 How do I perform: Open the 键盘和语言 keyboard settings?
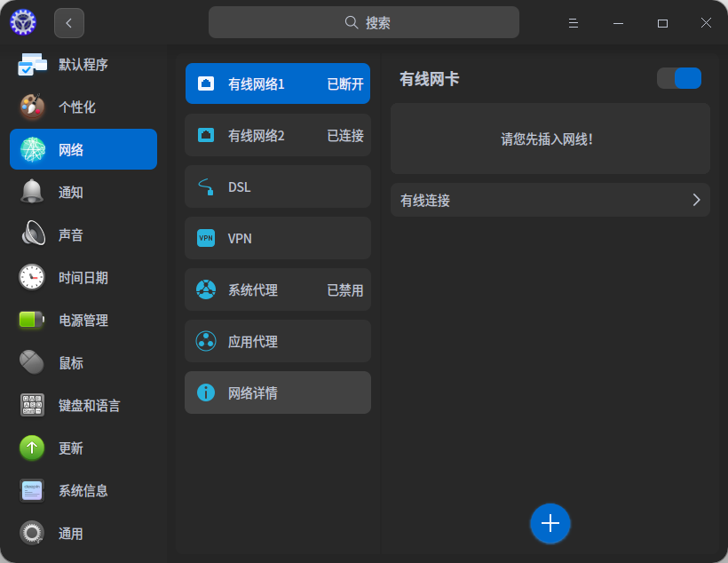pos(83,405)
